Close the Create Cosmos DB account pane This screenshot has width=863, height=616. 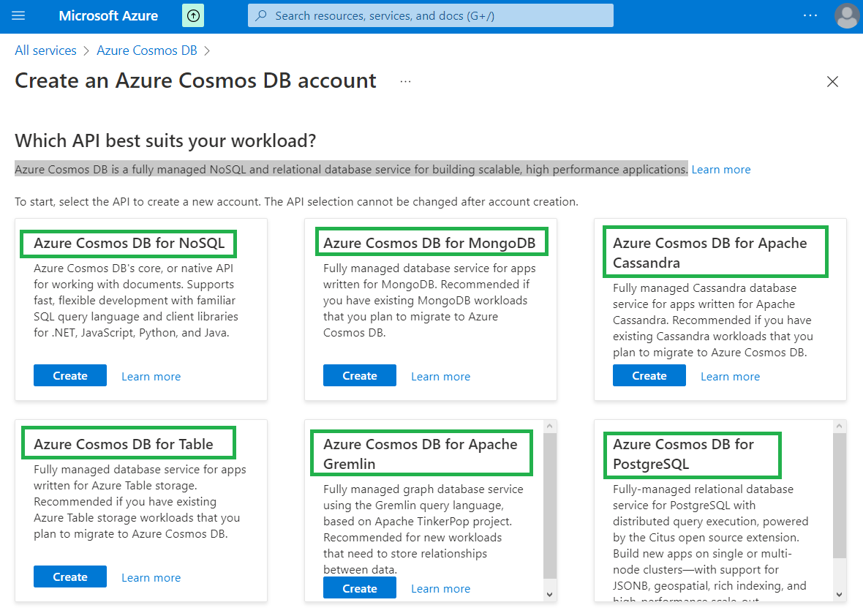click(832, 81)
